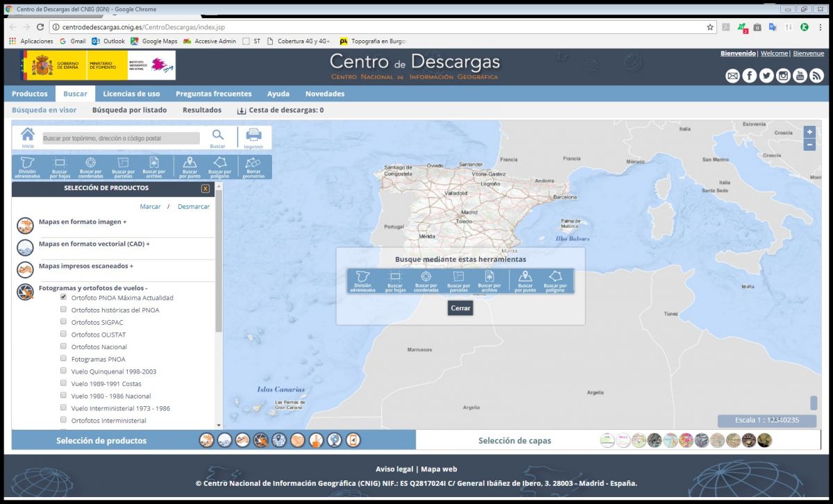The height and width of the screenshot is (504, 833).
Task: Check Vuelo Quinquenal 1998-2003
Action: [x=64, y=371]
